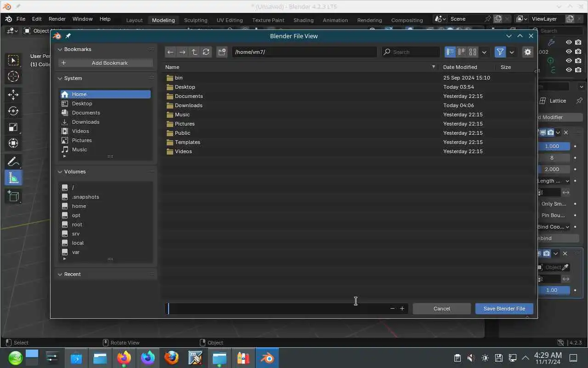Click volume muted tray icon
588x368 pixels.
coord(471,358)
